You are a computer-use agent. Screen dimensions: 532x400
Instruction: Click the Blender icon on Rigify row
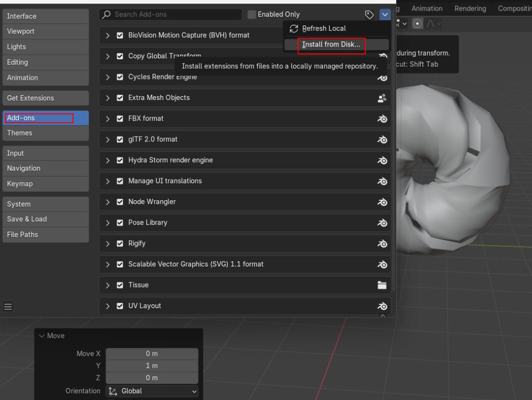pyautogui.click(x=382, y=244)
